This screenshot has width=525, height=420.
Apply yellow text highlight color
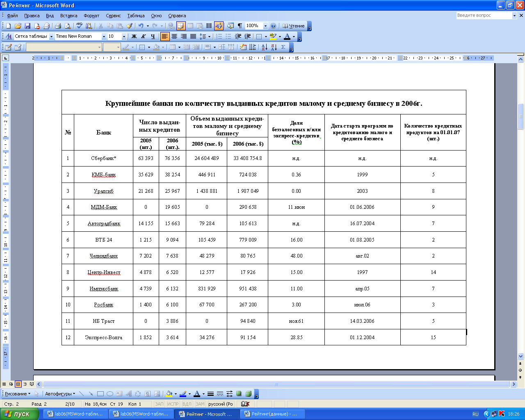273,37
